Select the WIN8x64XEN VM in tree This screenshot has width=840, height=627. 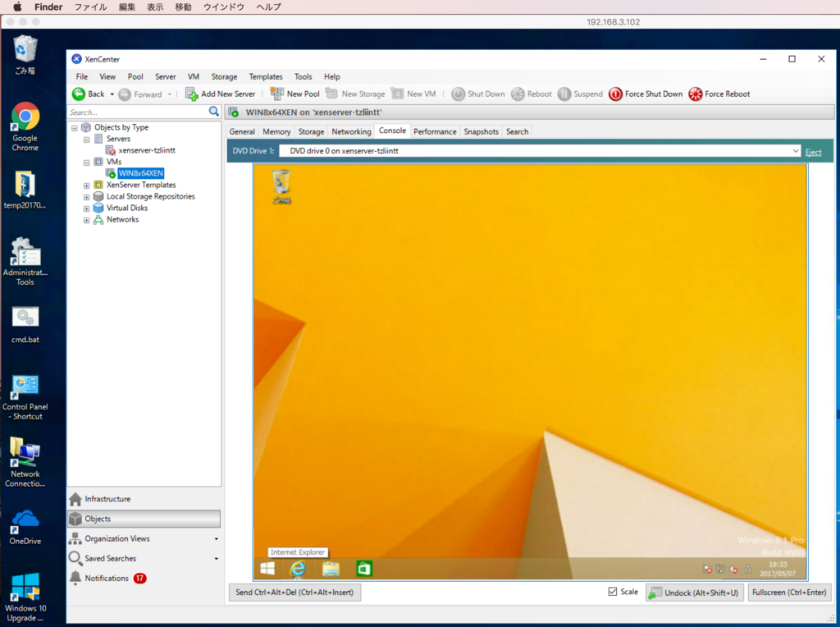coord(141,173)
